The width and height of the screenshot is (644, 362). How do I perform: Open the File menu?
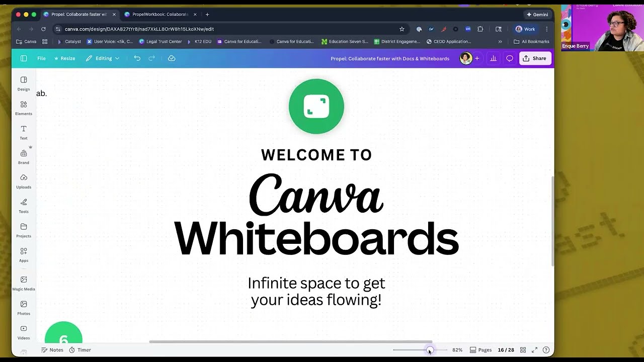(x=41, y=58)
